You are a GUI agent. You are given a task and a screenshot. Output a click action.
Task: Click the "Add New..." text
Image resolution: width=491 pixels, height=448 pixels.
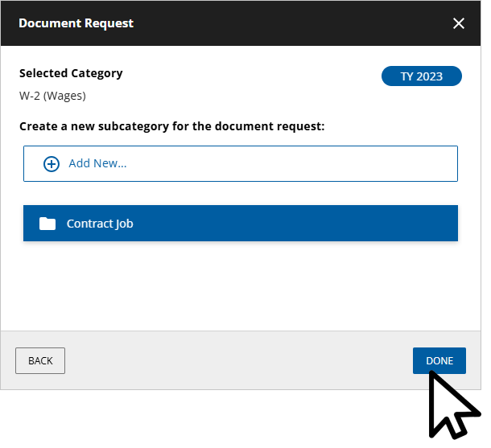pos(97,163)
